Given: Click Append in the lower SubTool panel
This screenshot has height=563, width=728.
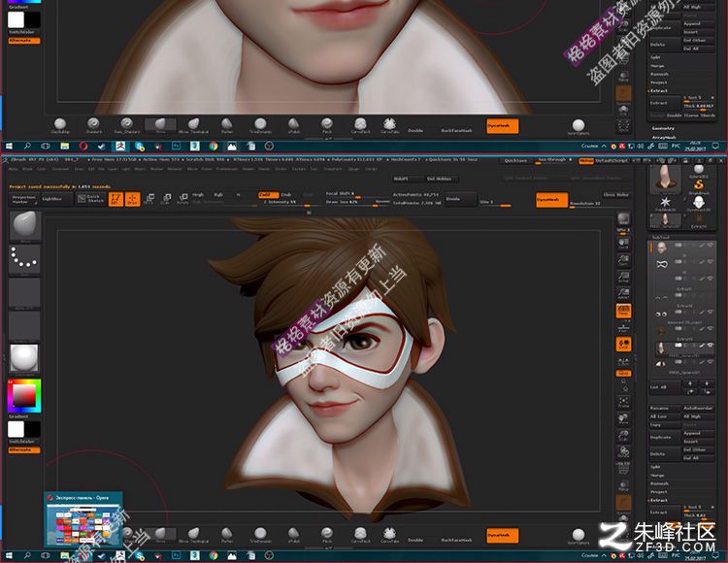Looking at the screenshot, I should [x=699, y=433].
